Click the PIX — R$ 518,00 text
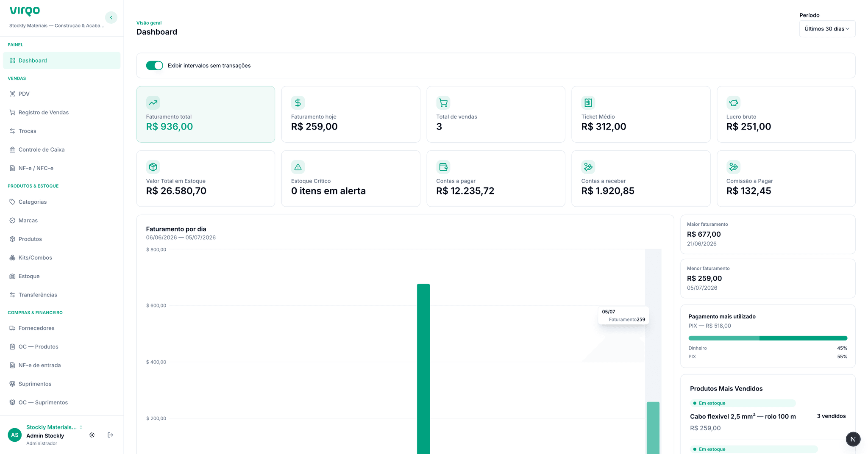The width and height of the screenshot is (868, 454). 710,326
